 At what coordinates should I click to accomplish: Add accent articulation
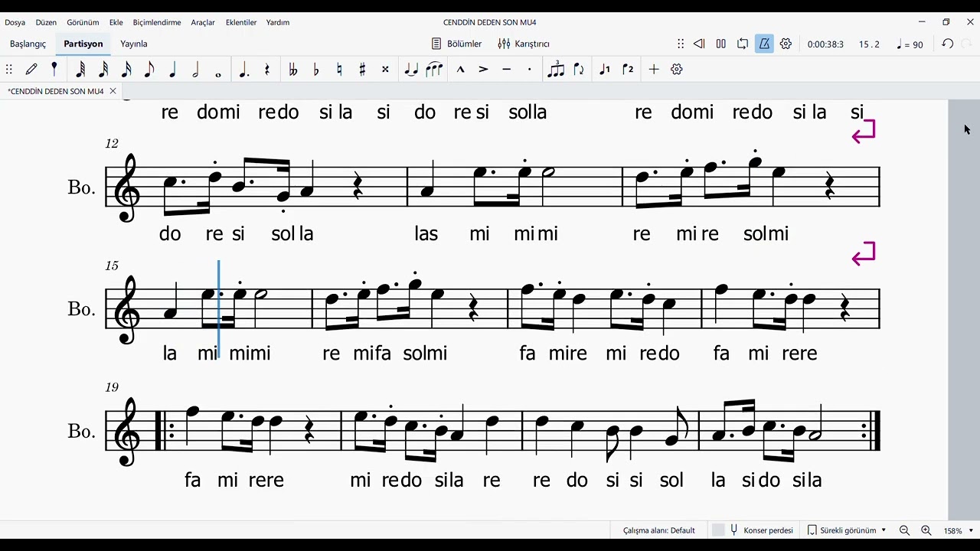click(483, 69)
